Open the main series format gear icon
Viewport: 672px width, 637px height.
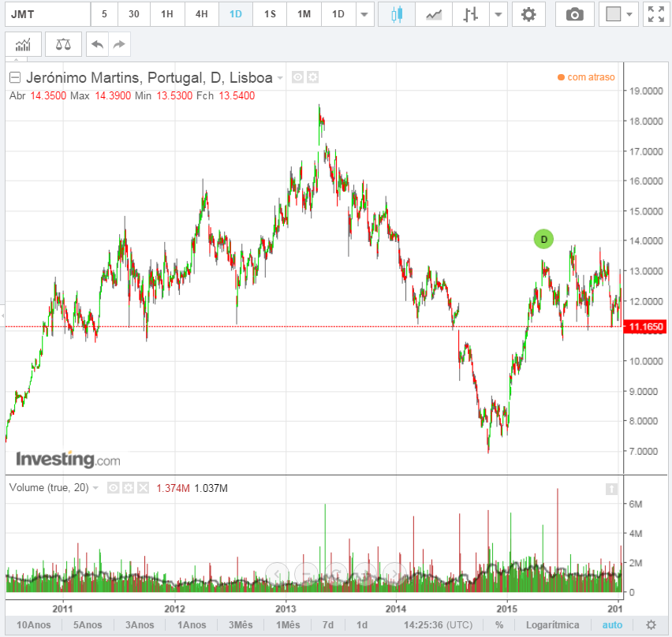pyautogui.click(x=313, y=77)
